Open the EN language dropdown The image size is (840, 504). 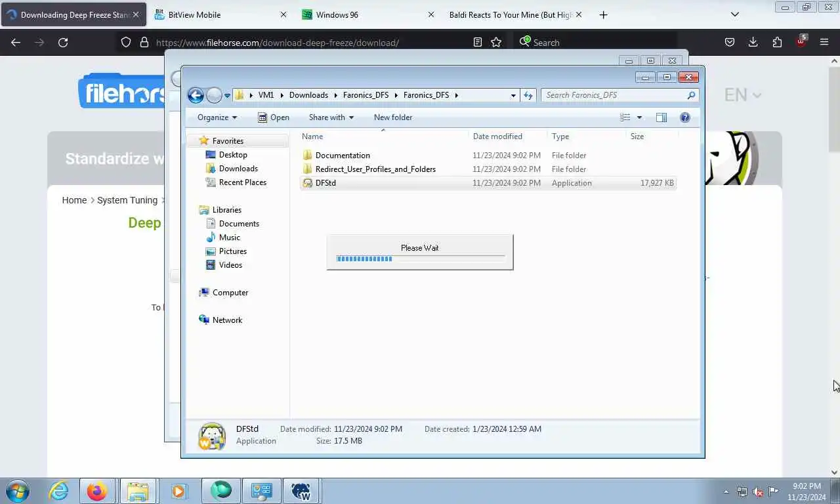[742, 95]
